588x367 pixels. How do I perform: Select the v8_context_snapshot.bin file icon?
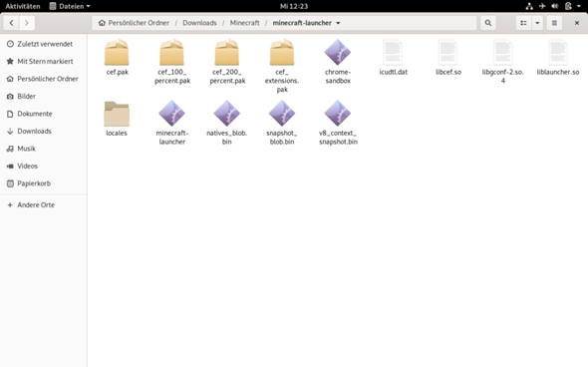[338, 114]
